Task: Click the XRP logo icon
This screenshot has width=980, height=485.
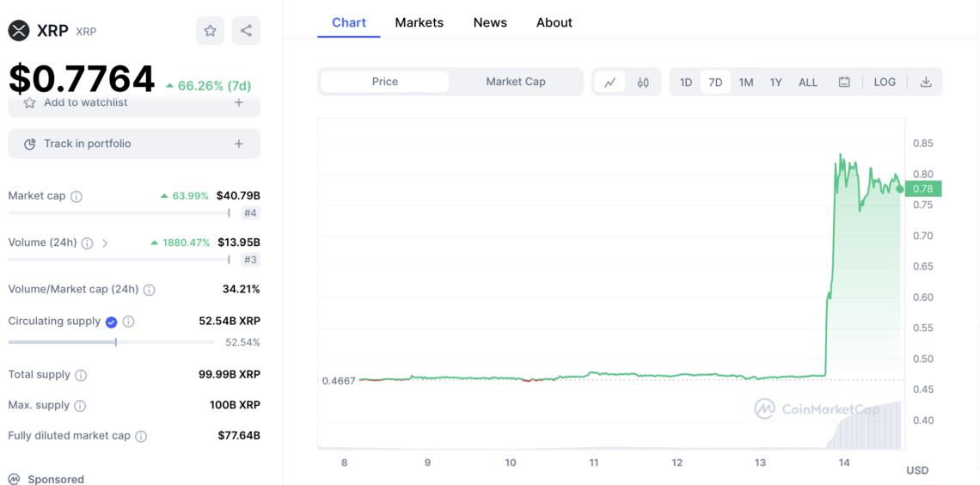Action: tap(19, 31)
